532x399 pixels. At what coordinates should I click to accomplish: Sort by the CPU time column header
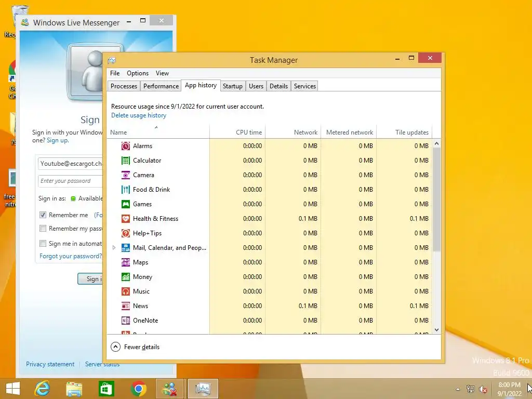[x=237, y=132]
